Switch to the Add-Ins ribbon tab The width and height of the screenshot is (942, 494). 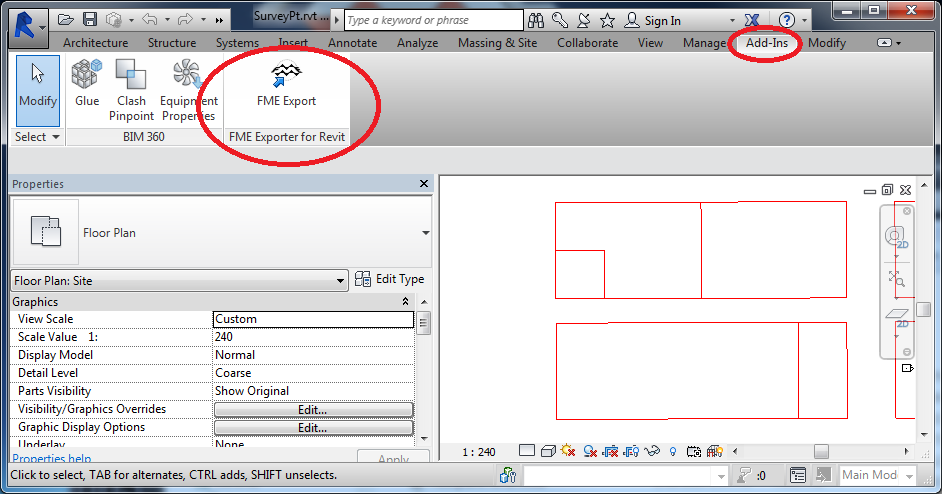[x=767, y=43]
